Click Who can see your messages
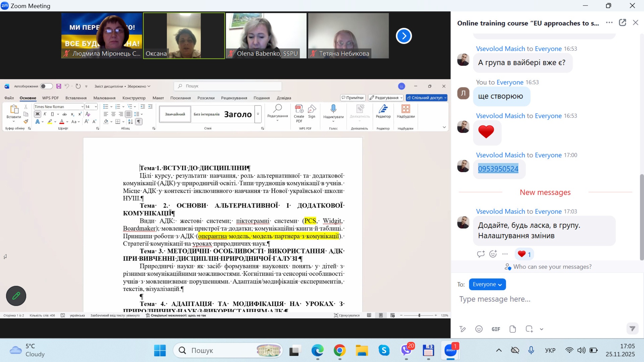644x362 pixels. click(548, 267)
